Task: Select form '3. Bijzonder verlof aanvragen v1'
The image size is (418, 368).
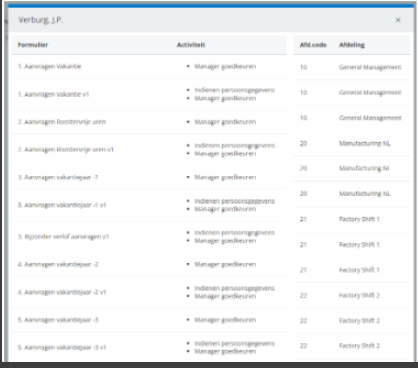Action: (63, 237)
